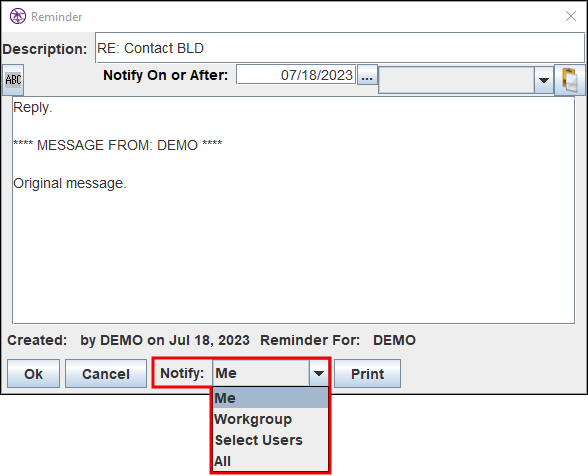Click the Cancel button

106,374
